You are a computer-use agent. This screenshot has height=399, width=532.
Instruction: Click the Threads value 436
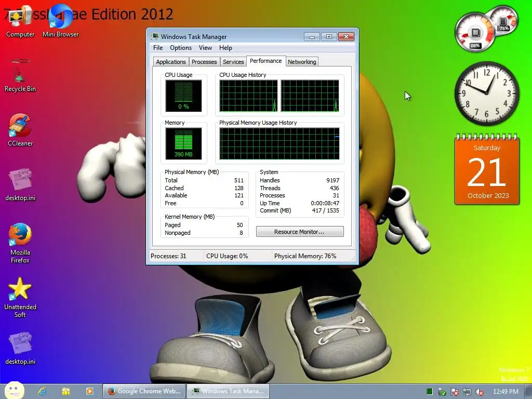tap(334, 188)
